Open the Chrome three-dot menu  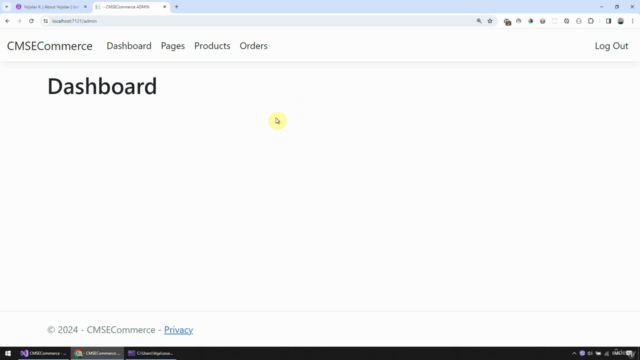(633, 21)
